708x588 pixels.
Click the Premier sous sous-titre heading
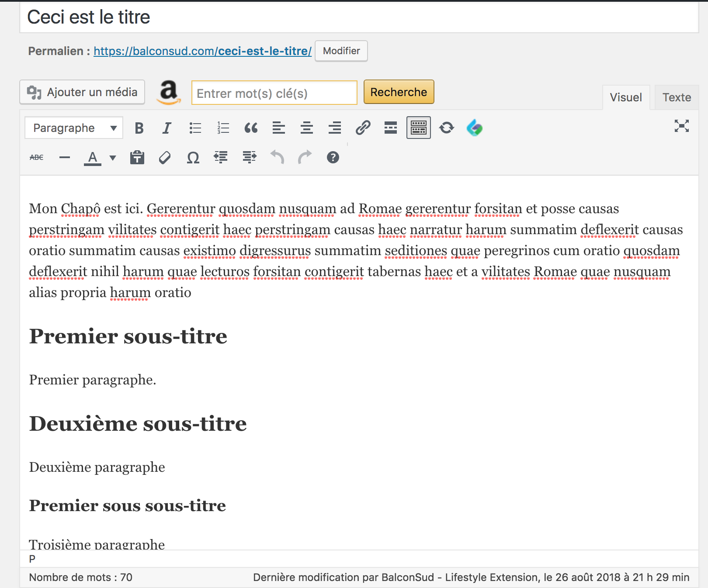[127, 506]
